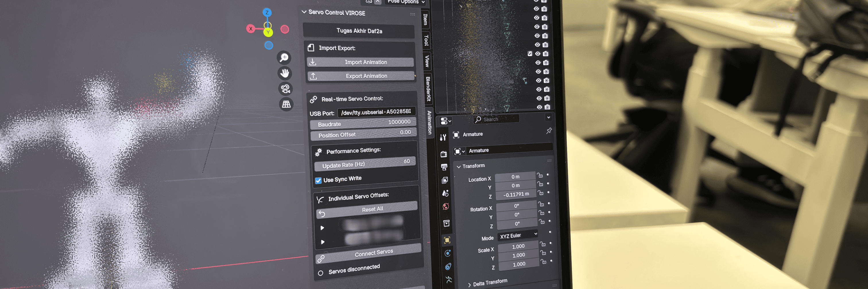Switch to the BlenderKit sidebar tab

[x=428, y=89]
